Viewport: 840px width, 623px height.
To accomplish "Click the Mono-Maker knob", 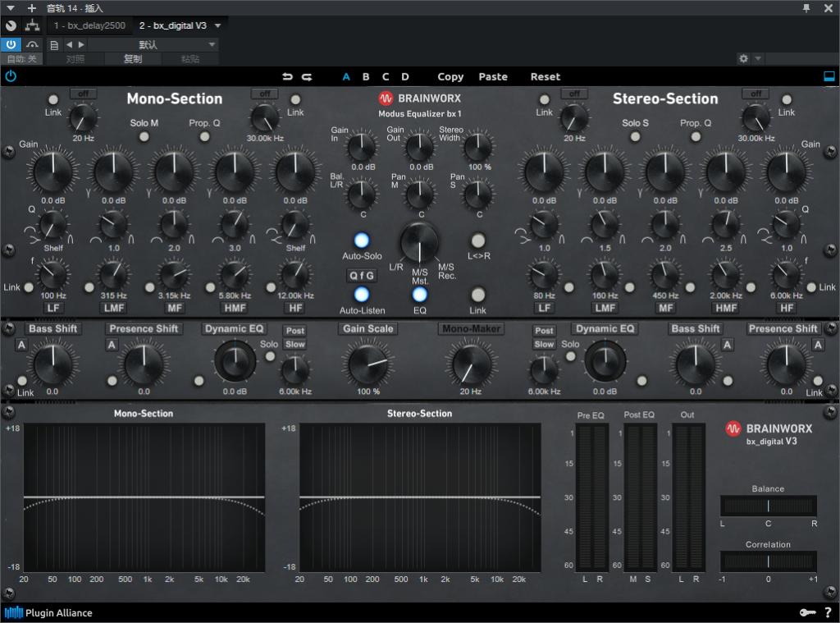I will [x=471, y=364].
